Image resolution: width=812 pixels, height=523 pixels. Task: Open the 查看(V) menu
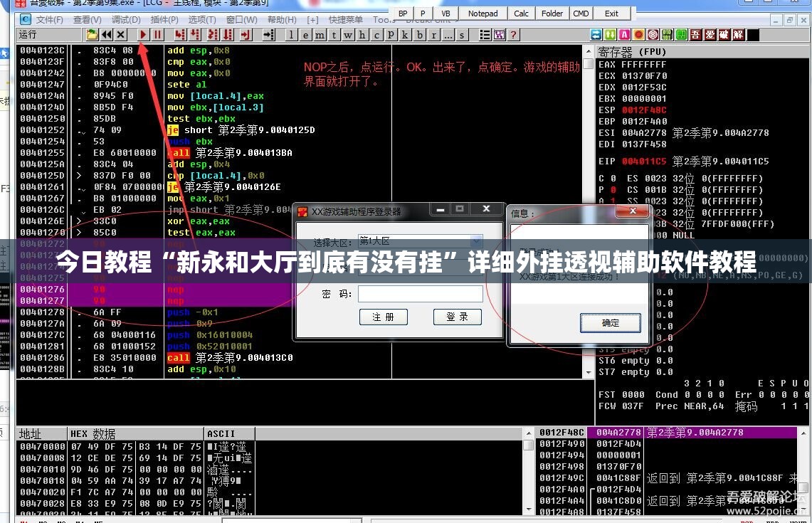click(x=87, y=20)
